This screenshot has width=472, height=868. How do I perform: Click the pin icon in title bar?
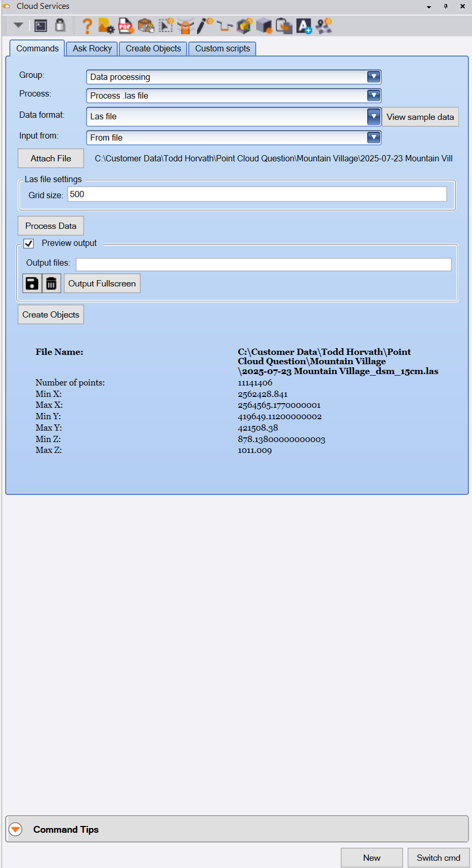[446, 6]
